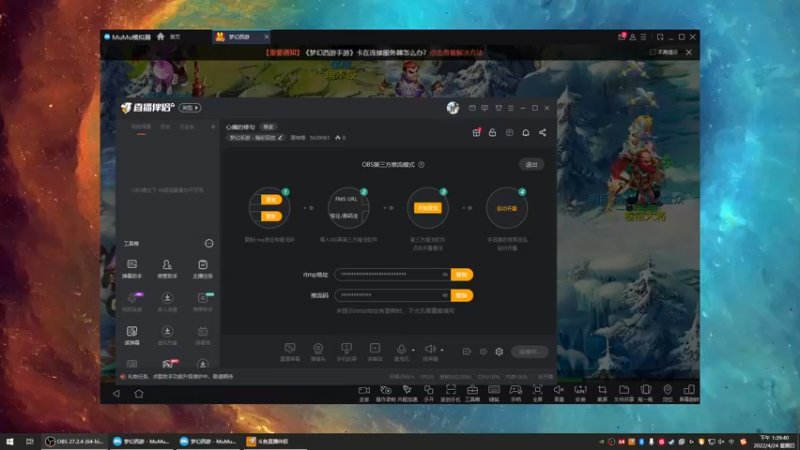Open companion hamburger menu
The height and width of the screenshot is (450, 800).
[x=511, y=108]
